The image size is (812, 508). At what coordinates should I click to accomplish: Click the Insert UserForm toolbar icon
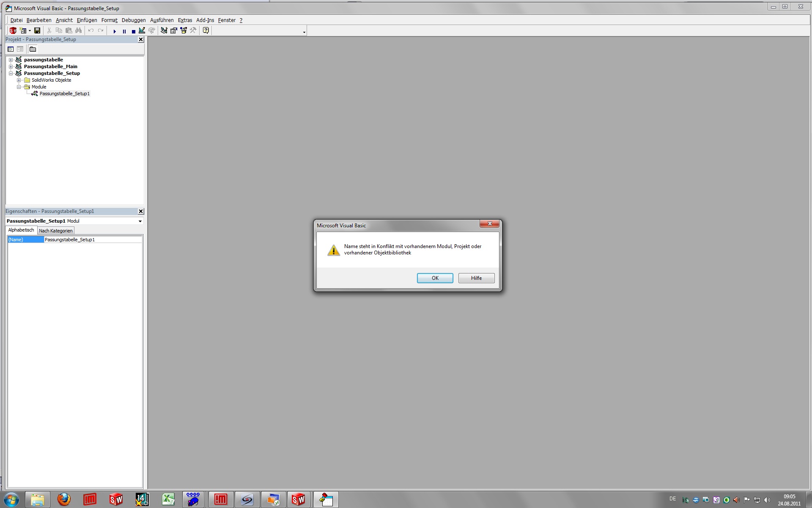(x=23, y=30)
